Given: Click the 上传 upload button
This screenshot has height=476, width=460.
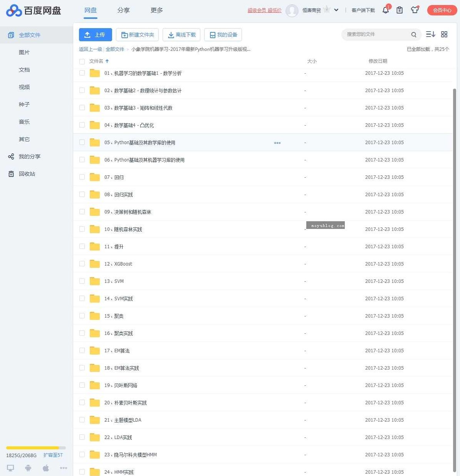Looking at the screenshot, I should coord(95,34).
